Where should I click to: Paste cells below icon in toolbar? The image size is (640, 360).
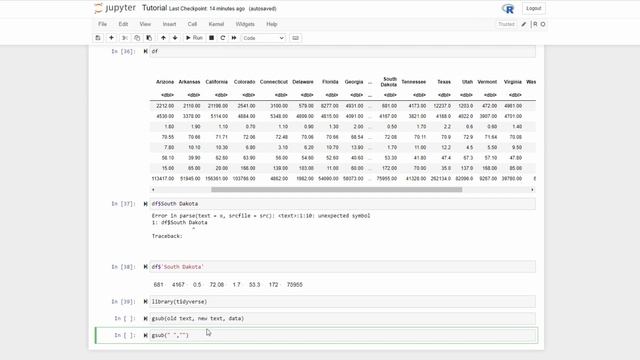coord(149,38)
